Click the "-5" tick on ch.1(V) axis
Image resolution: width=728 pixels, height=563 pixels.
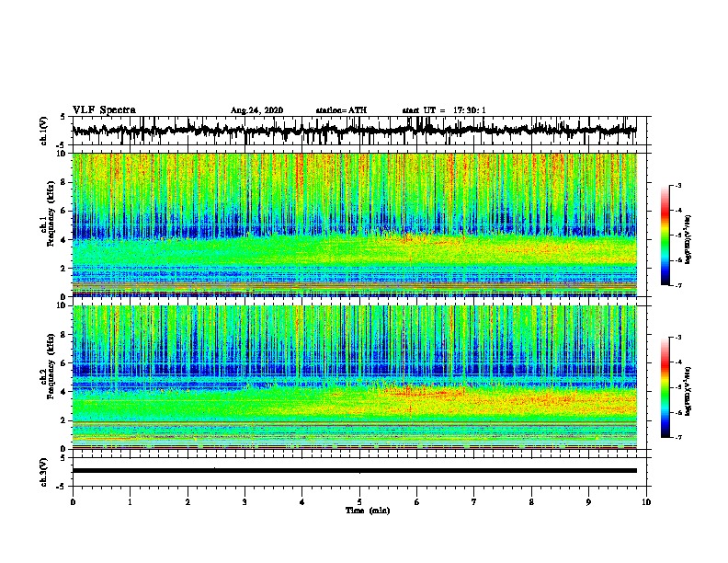coord(62,145)
